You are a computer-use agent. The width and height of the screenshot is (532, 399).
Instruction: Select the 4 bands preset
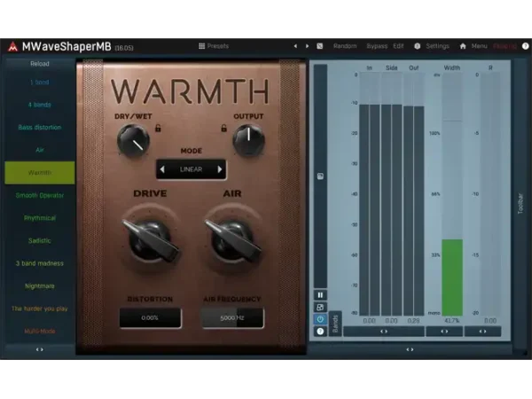pos(40,105)
